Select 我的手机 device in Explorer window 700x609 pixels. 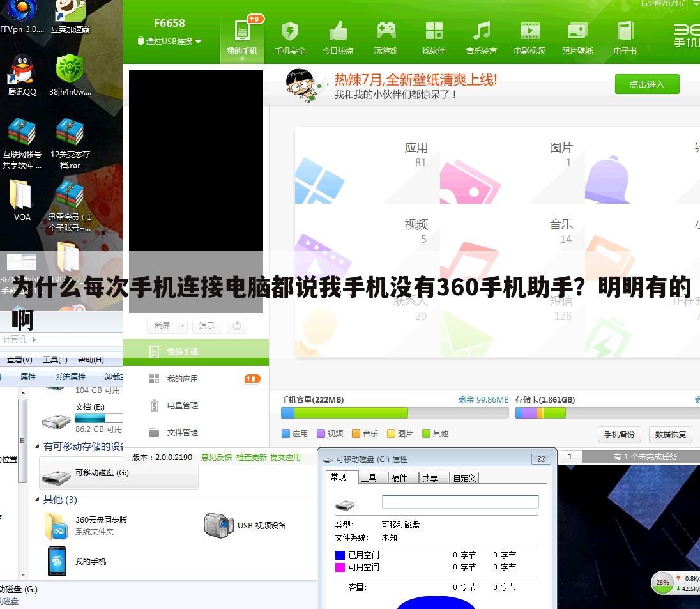[77, 561]
